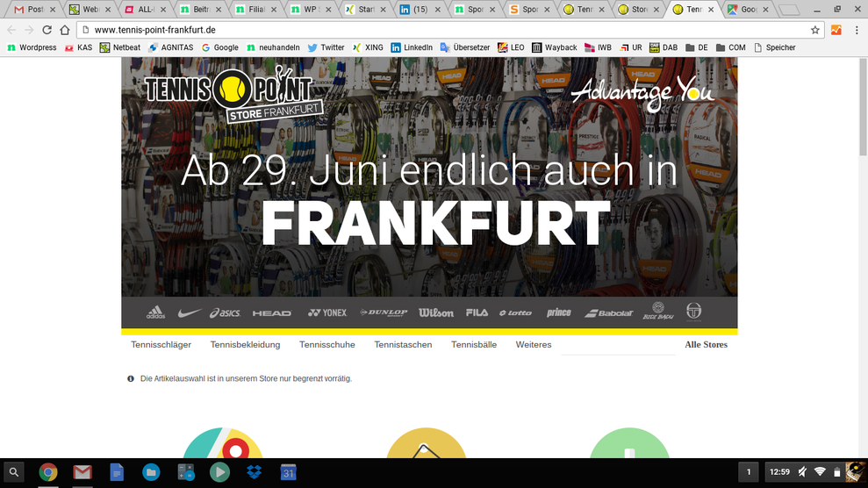
Task: Open the KAS bookmark
Action: pos(79,47)
